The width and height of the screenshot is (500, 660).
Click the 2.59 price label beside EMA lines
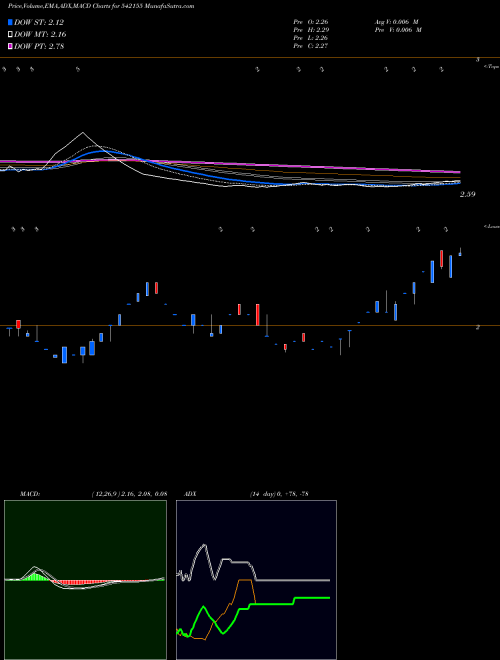(x=468, y=194)
